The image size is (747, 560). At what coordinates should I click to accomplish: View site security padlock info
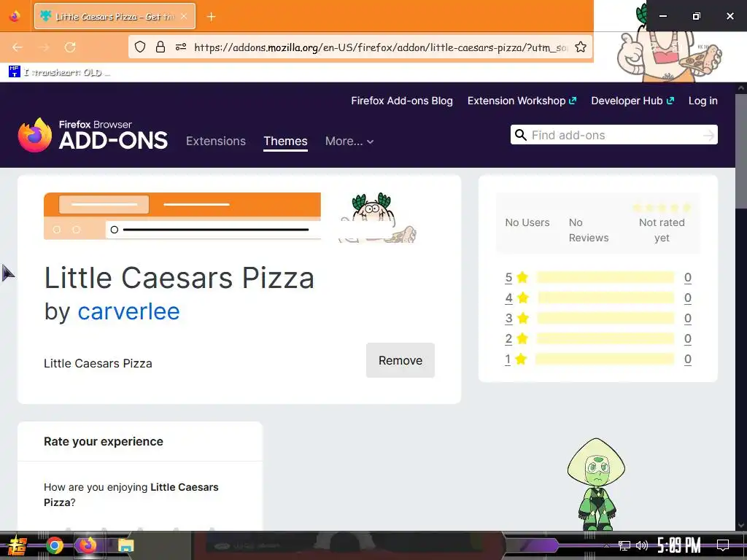(160, 47)
